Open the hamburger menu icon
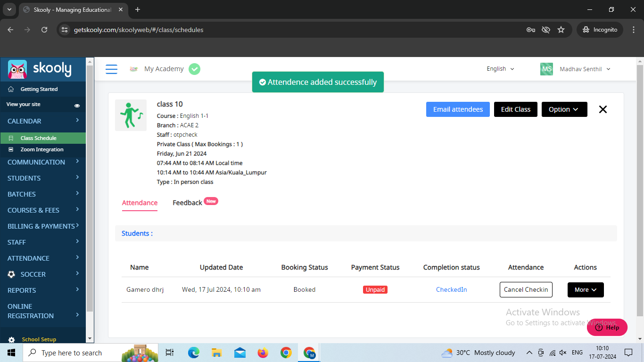 [x=111, y=69]
